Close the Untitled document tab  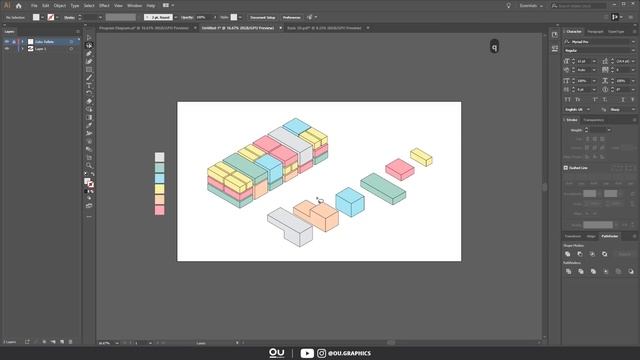click(x=280, y=28)
